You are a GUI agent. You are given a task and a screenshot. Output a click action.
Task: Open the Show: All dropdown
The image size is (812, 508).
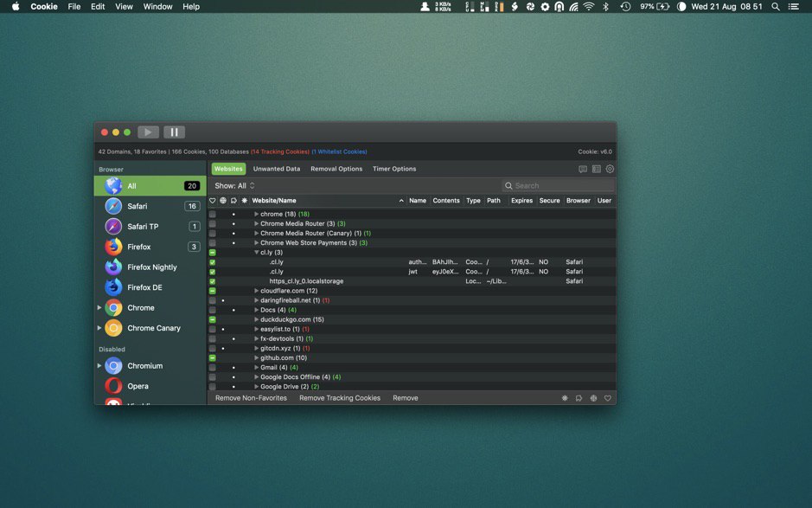[x=234, y=186]
